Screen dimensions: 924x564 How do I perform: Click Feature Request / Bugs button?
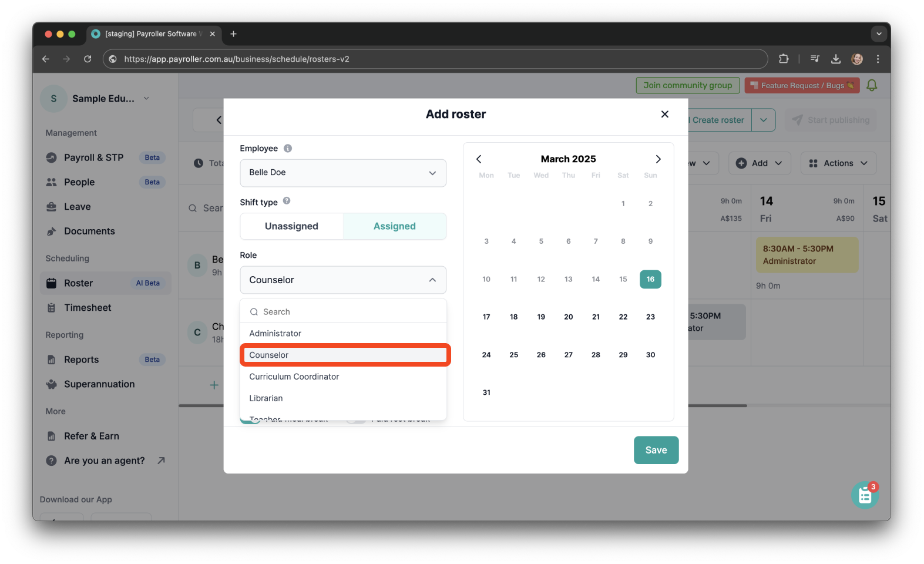click(x=802, y=85)
